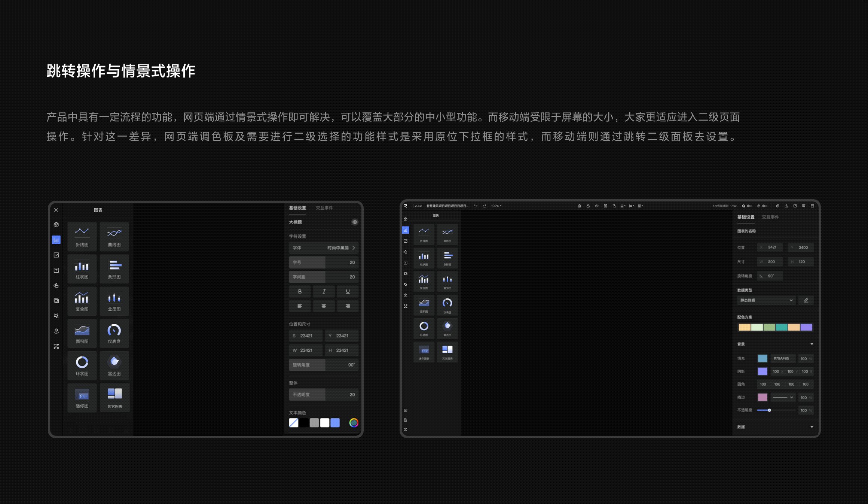Select 柱状图 chart in tablet mockup
Image resolution: width=868 pixels, height=504 pixels.
coord(82,269)
